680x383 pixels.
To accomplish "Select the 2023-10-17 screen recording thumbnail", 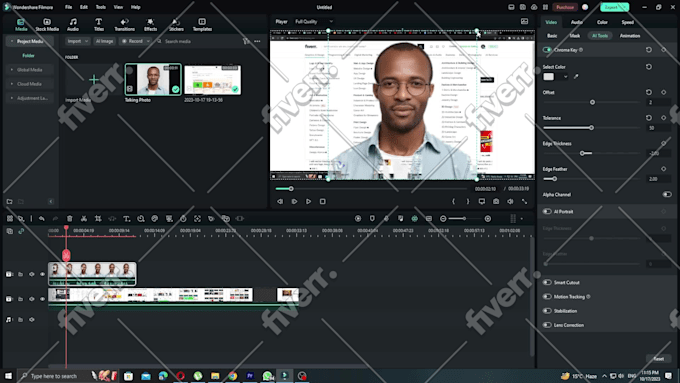I will point(212,80).
